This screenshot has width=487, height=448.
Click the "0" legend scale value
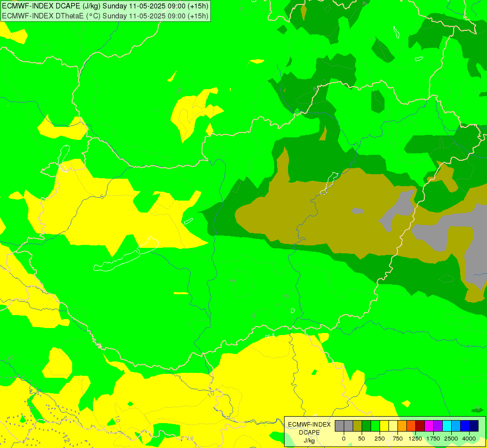point(344,439)
